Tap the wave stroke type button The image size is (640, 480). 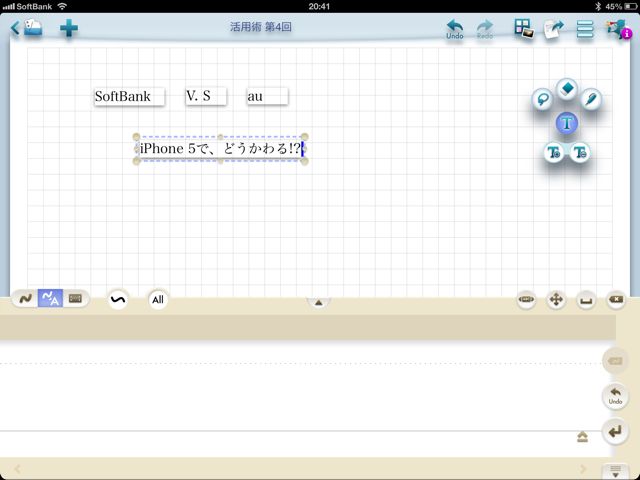118,300
